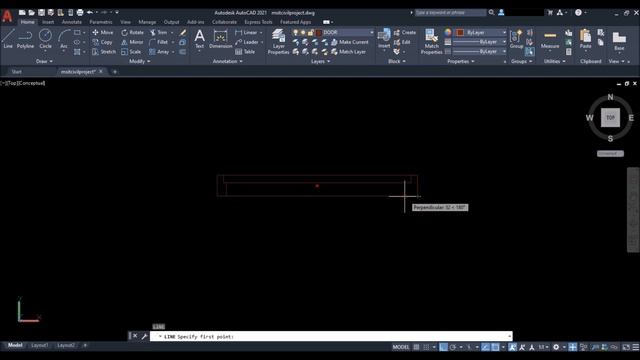Click the Mirror tool

pos(132,42)
